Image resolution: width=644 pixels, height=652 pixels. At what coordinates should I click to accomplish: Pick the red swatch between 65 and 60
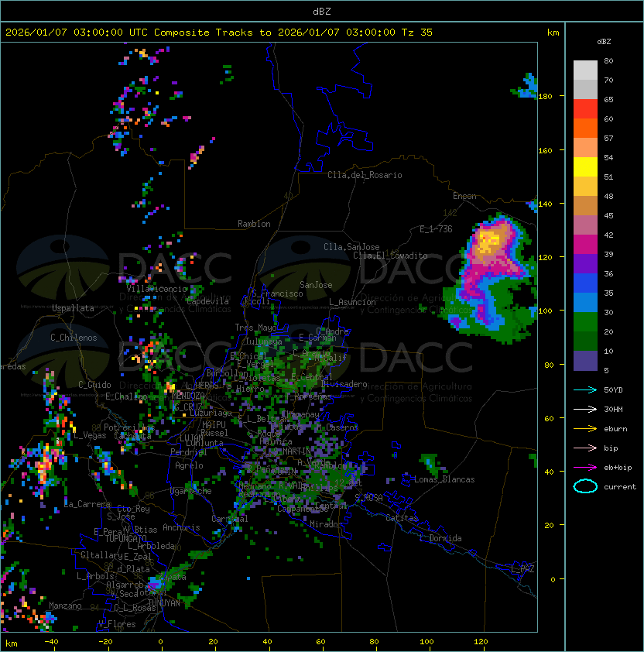tap(585, 109)
